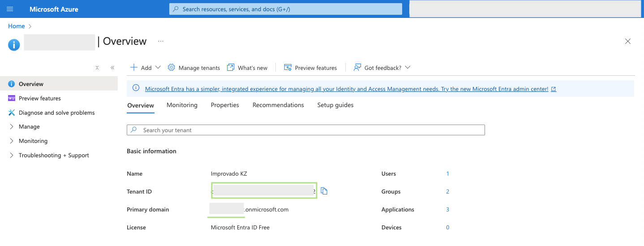Open Troubleshooting + Support item
Image resolution: width=644 pixels, height=246 pixels.
54,155
